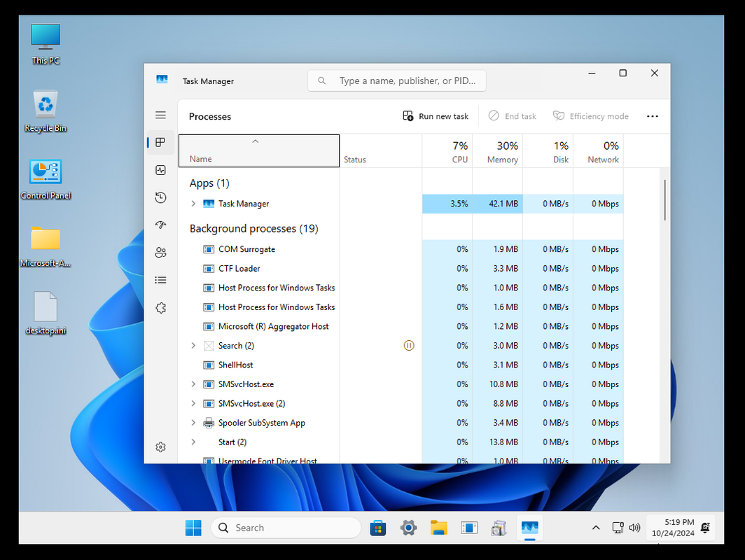Screen dimensions: 745x560
Task: Click the volume speaker tray icon
Action: (x=635, y=528)
